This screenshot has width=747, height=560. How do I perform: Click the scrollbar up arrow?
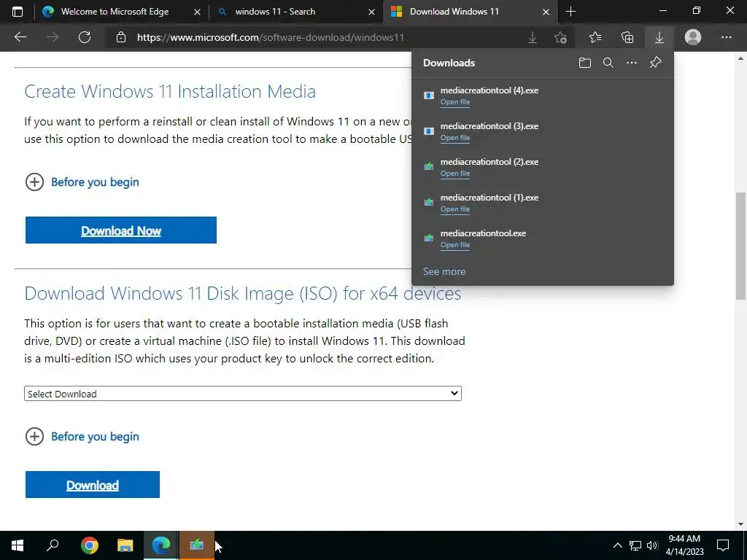pyautogui.click(x=740, y=58)
